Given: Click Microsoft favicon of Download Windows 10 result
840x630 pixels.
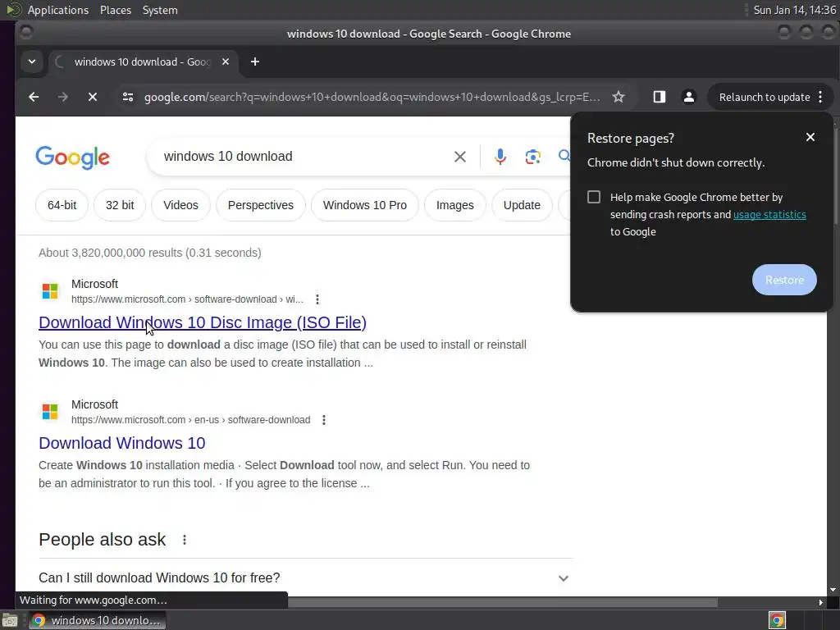Looking at the screenshot, I should [50, 412].
